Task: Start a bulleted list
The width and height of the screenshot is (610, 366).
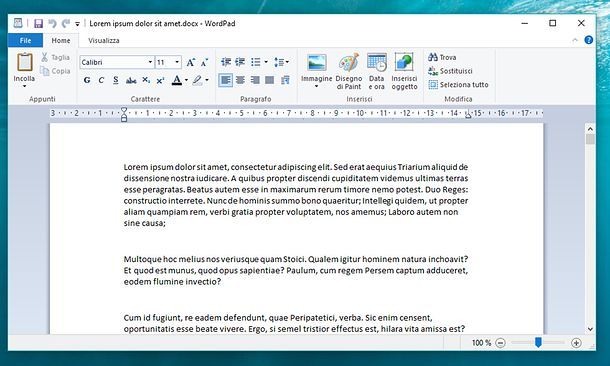Action: tap(256, 62)
